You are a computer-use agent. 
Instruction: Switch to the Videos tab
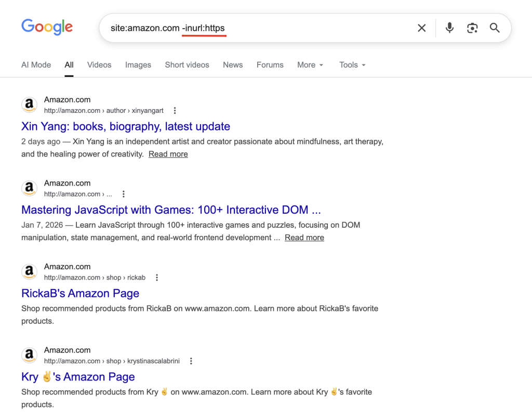pyautogui.click(x=99, y=65)
